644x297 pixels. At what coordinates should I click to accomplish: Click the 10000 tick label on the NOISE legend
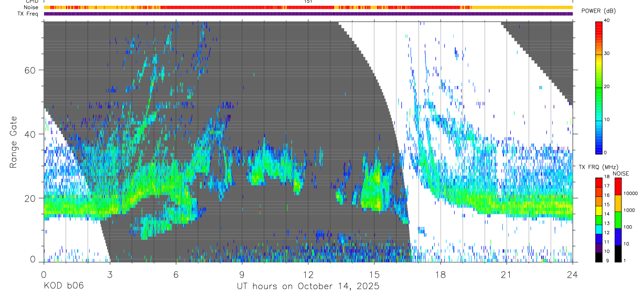(x=630, y=193)
